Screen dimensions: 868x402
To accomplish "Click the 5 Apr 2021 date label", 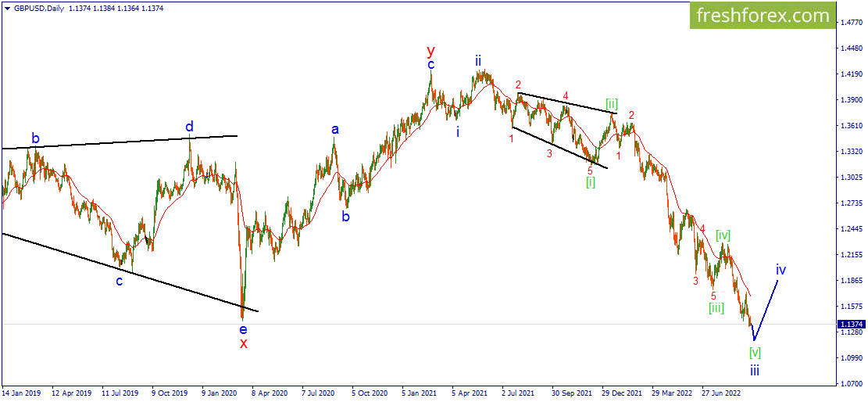I will (471, 393).
